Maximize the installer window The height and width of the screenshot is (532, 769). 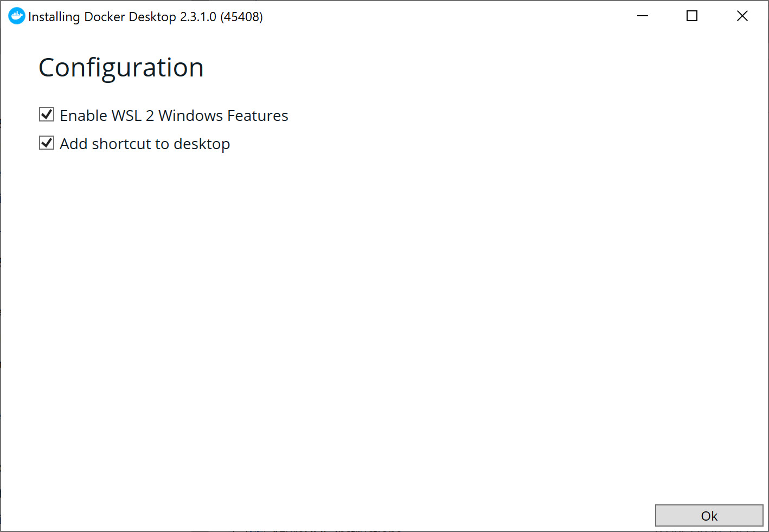(691, 16)
